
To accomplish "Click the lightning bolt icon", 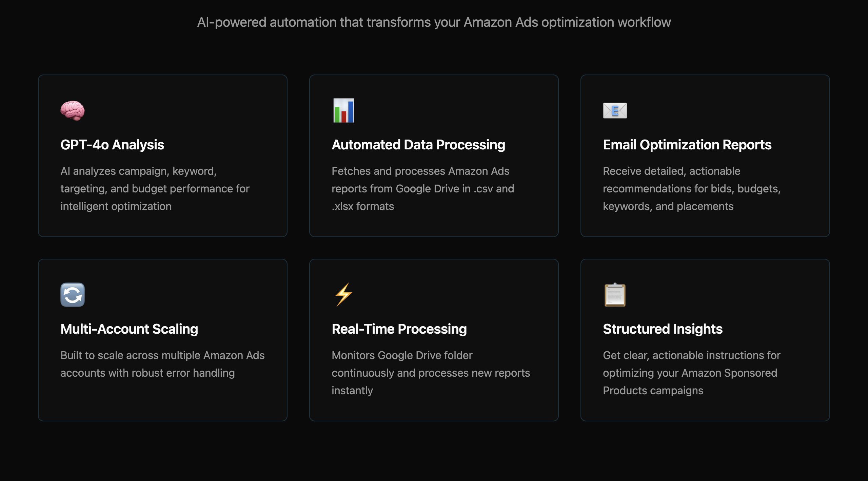I will click(343, 295).
